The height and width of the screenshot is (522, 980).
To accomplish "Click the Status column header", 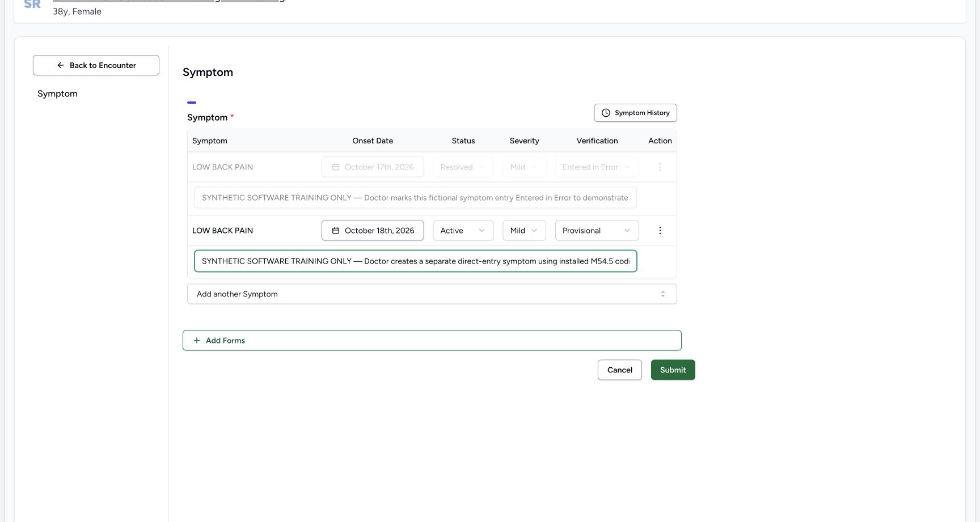I will click(x=463, y=141).
